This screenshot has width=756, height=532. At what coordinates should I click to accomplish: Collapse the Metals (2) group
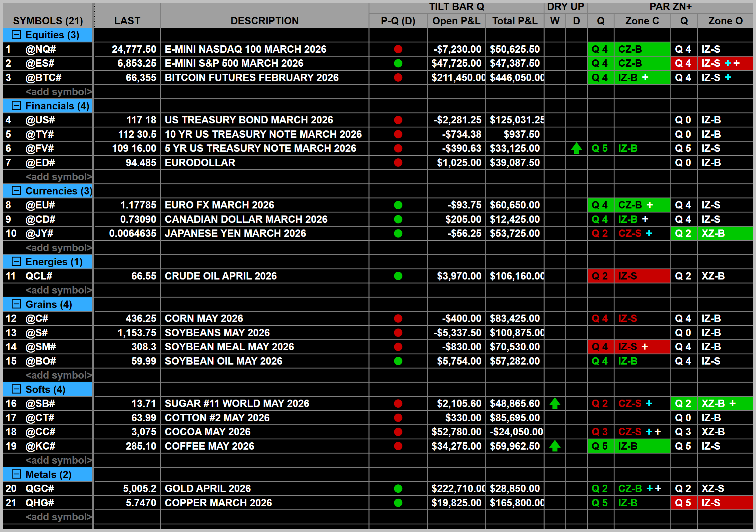(x=16, y=474)
